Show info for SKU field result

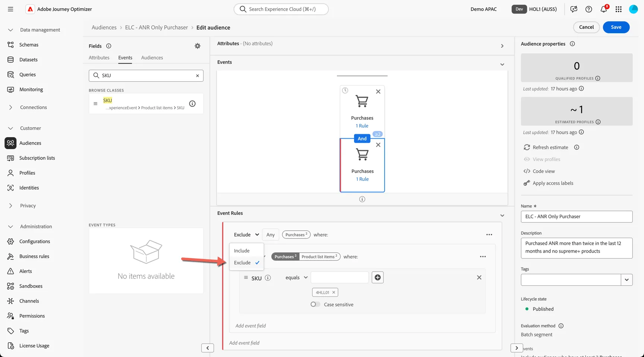(192, 104)
